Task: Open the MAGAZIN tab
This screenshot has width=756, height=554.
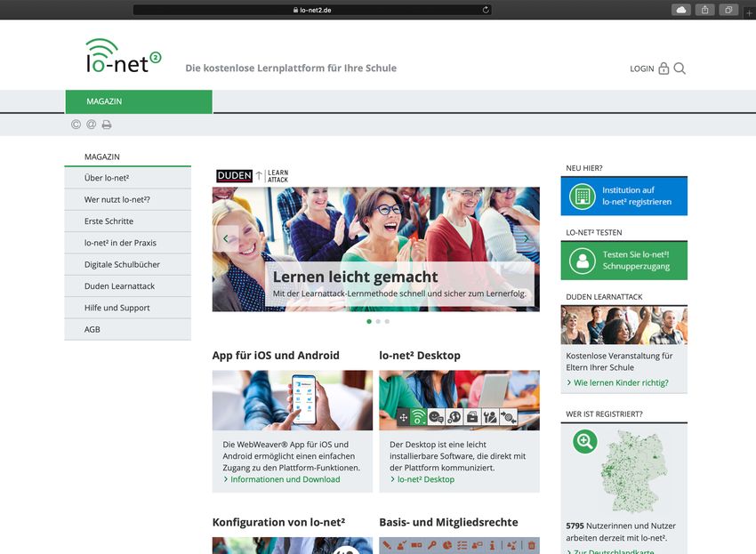Action: point(139,101)
